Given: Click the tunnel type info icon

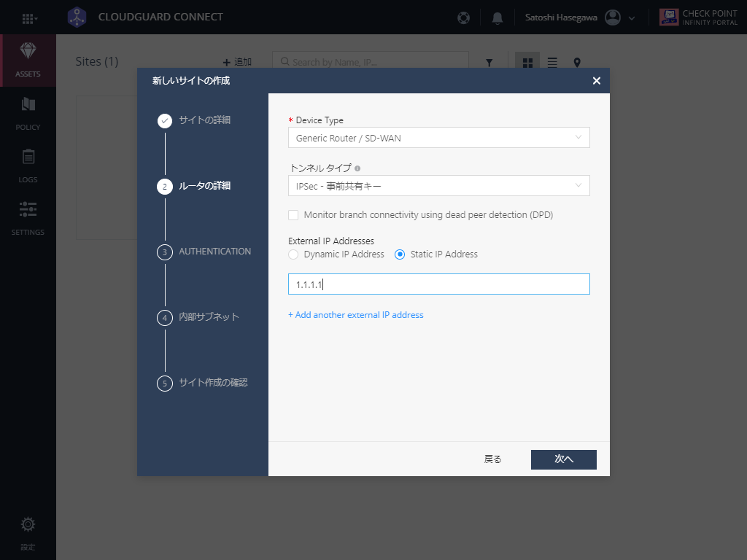Looking at the screenshot, I should [357, 168].
